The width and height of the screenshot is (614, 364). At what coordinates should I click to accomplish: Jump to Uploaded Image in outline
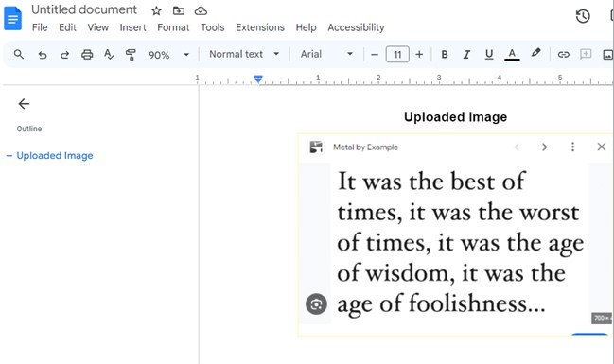point(55,156)
